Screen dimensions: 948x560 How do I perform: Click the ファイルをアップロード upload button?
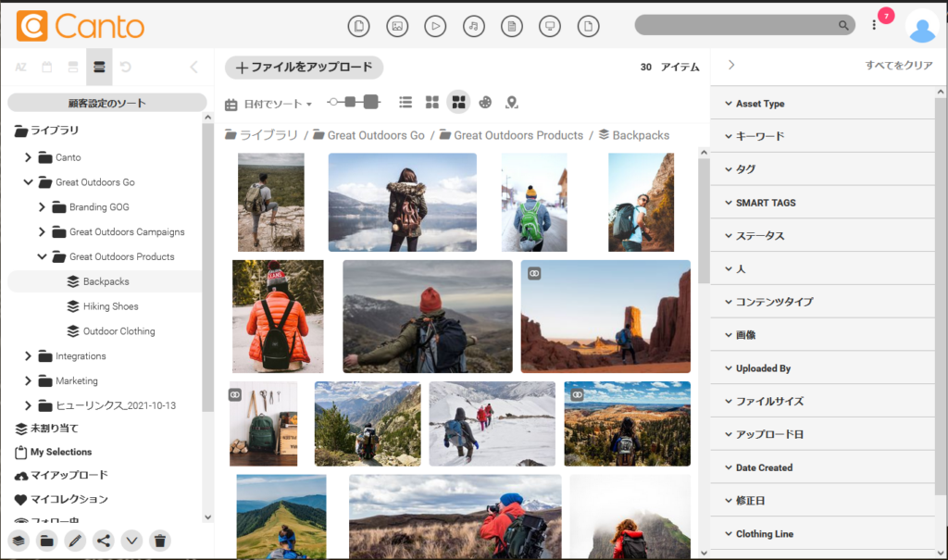pos(304,67)
